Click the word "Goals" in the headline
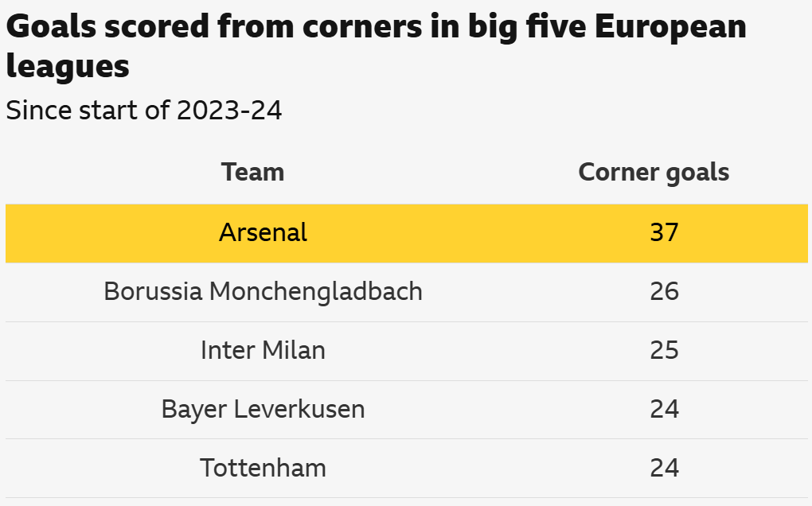This screenshot has width=812, height=506. click(51, 28)
